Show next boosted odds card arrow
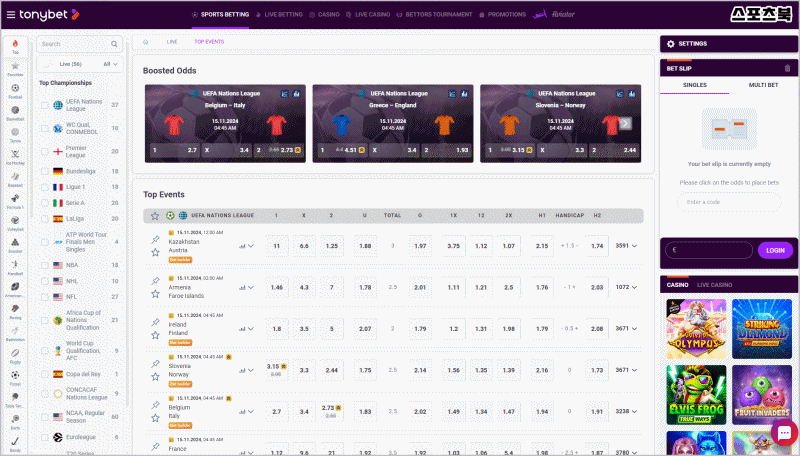The width and height of the screenshot is (800, 456). 626,123
